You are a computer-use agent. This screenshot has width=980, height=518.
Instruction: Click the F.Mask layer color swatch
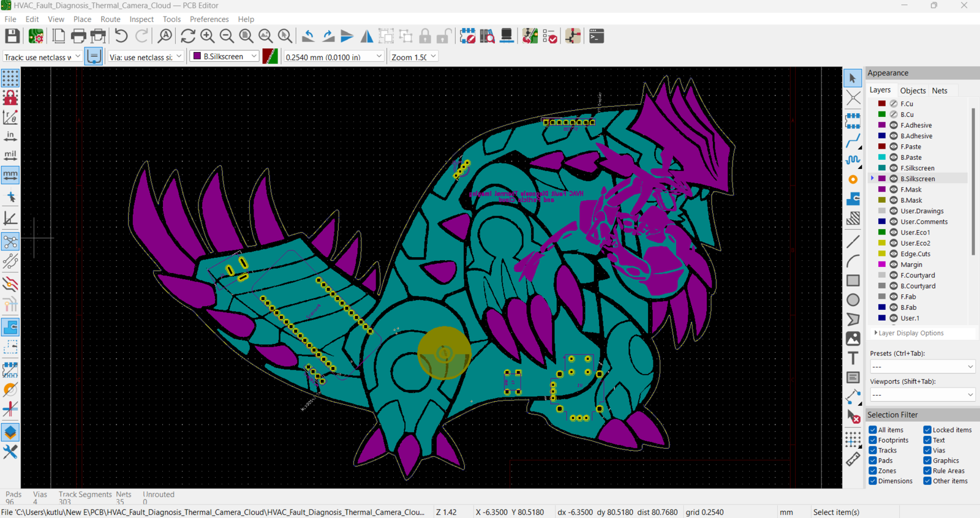click(x=882, y=189)
